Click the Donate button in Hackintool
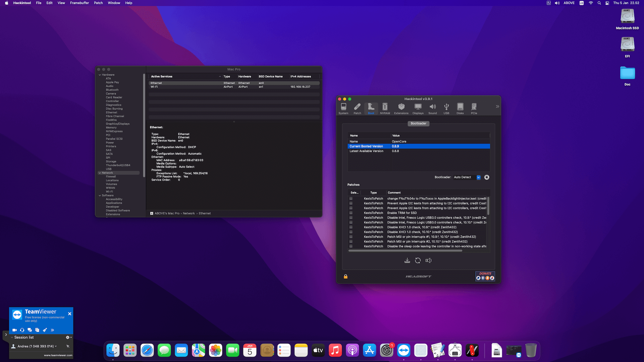This screenshot has width=644, height=362. coord(485,276)
